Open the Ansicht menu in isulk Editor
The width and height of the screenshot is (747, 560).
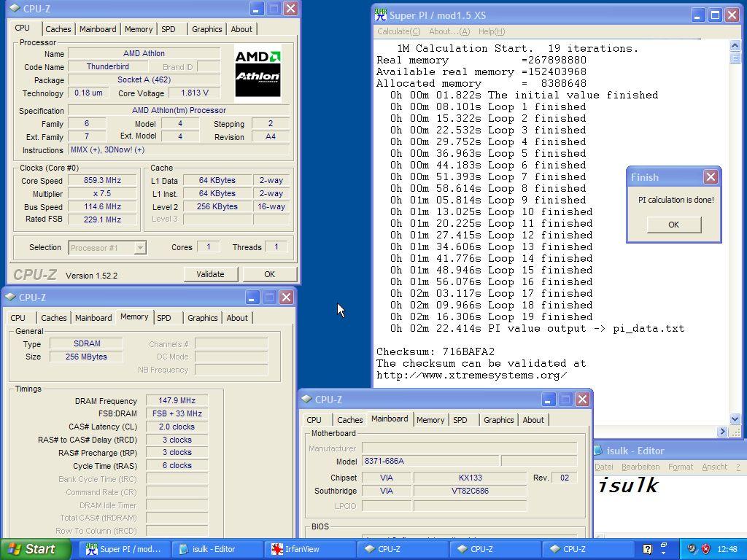pyautogui.click(x=715, y=467)
